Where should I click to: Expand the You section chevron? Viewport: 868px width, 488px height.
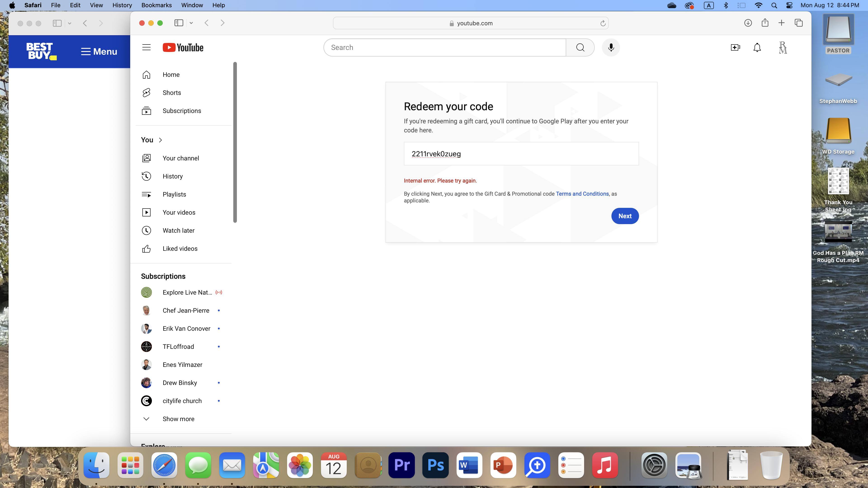[x=160, y=140]
